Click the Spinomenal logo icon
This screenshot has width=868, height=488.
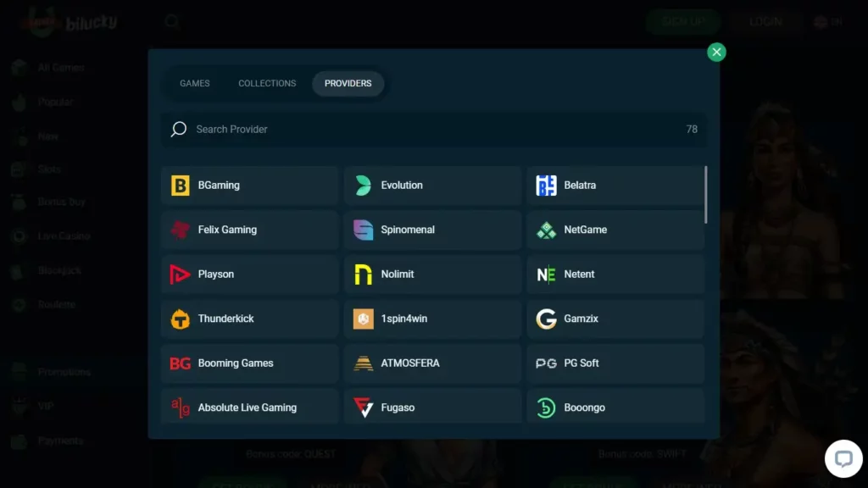[363, 230]
